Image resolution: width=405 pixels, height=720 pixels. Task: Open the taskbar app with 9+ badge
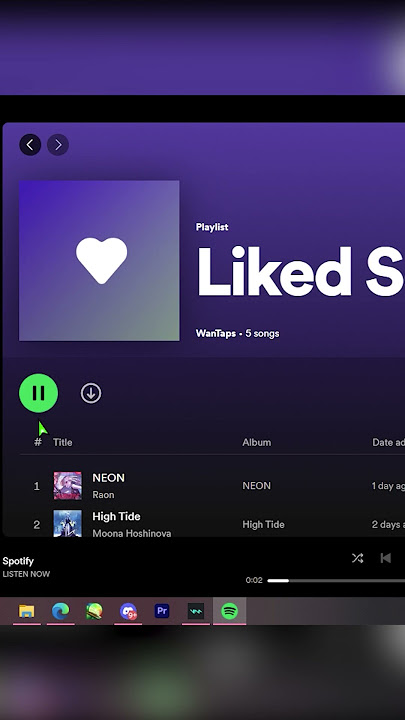pos(128,611)
